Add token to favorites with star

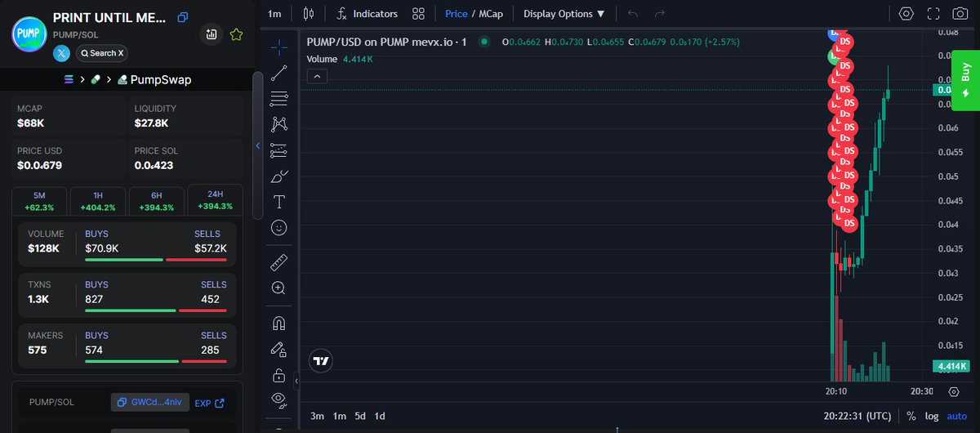(236, 34)
